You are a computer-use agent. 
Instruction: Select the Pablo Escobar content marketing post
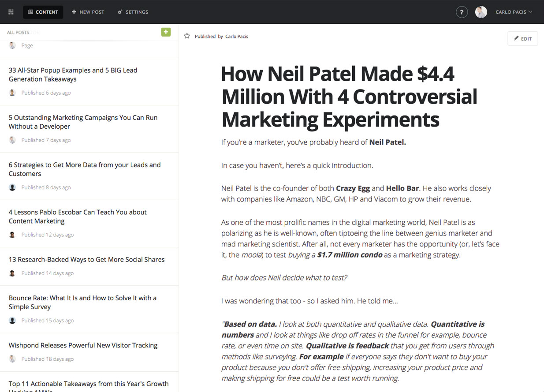78,216
